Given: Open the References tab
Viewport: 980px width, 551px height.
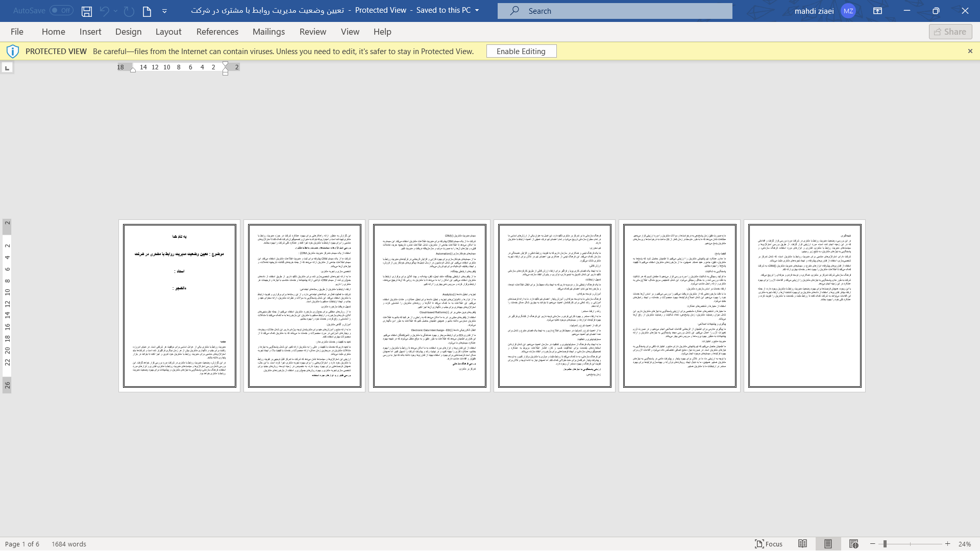Looking at the screenshot, I should tap(217, 32).
